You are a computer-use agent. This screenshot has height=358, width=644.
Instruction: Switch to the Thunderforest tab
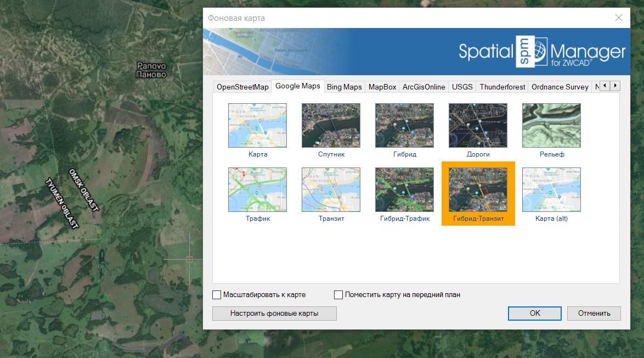(x=502, y=87)
